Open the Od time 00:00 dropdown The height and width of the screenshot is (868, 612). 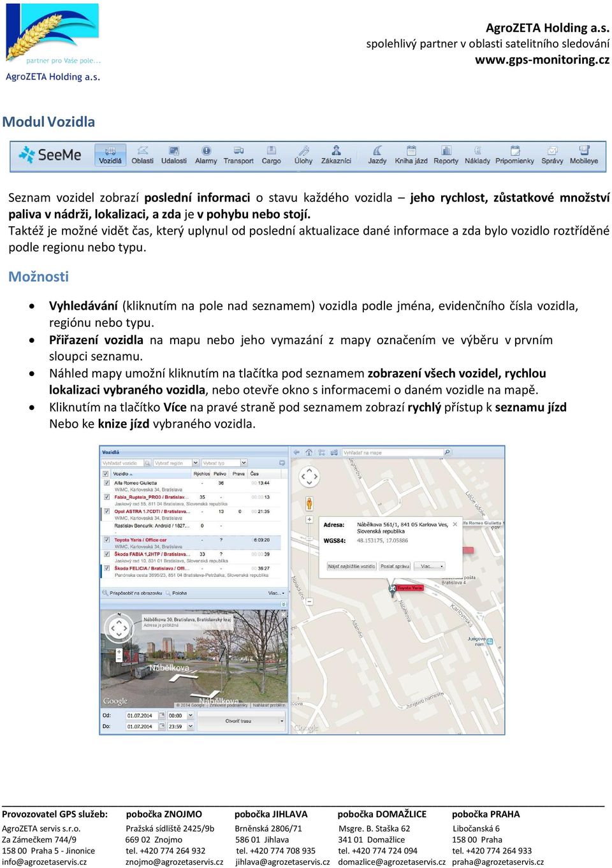[190, 715]
